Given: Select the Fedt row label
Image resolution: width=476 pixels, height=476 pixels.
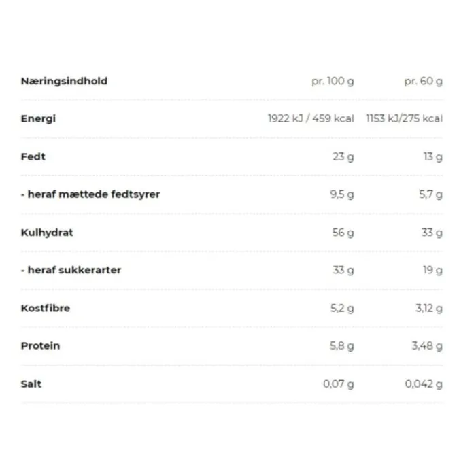Looking at the screenshot, I should click(33, 156).
